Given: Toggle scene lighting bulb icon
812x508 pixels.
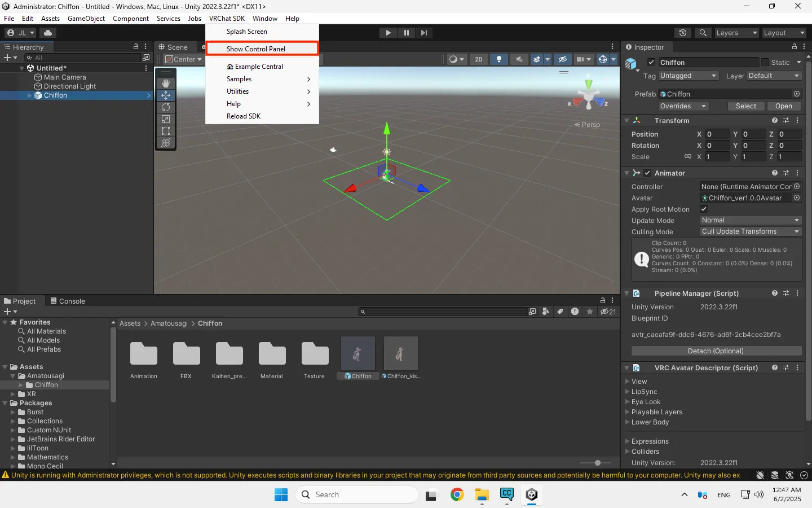Looking at the screenshot, I should 498,59.
